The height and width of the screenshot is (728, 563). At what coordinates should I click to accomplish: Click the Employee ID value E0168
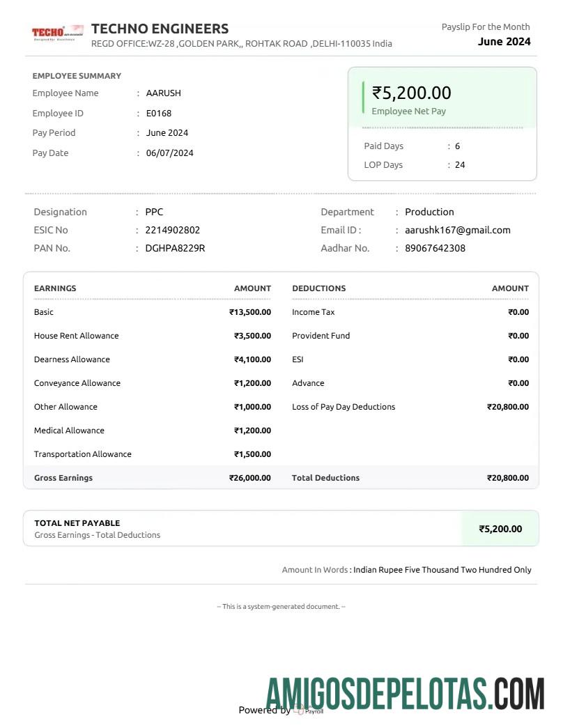(x=158, y=113)
